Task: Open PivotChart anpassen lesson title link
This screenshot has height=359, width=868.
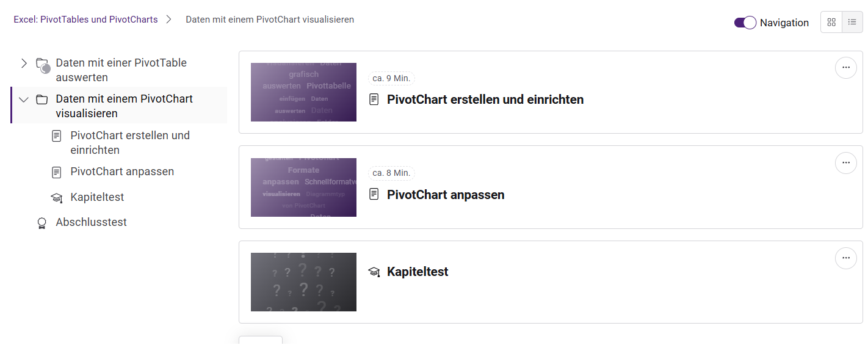Action: (446, 195)
